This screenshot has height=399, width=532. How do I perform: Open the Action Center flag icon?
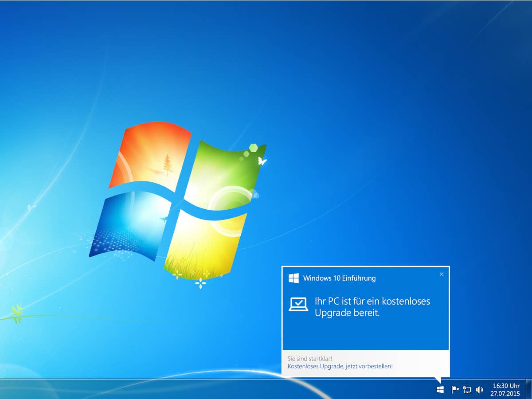click(455, 390)
